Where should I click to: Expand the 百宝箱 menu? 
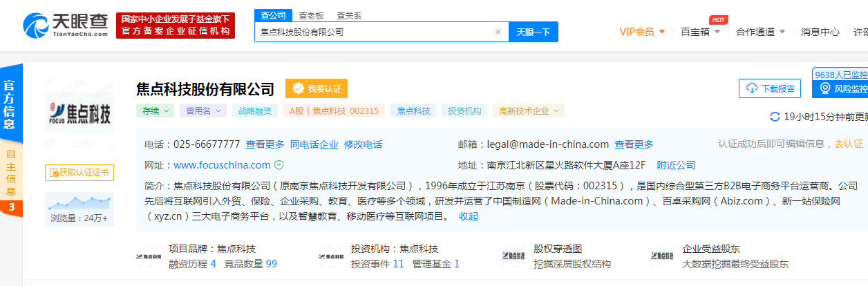pos(700,32)
